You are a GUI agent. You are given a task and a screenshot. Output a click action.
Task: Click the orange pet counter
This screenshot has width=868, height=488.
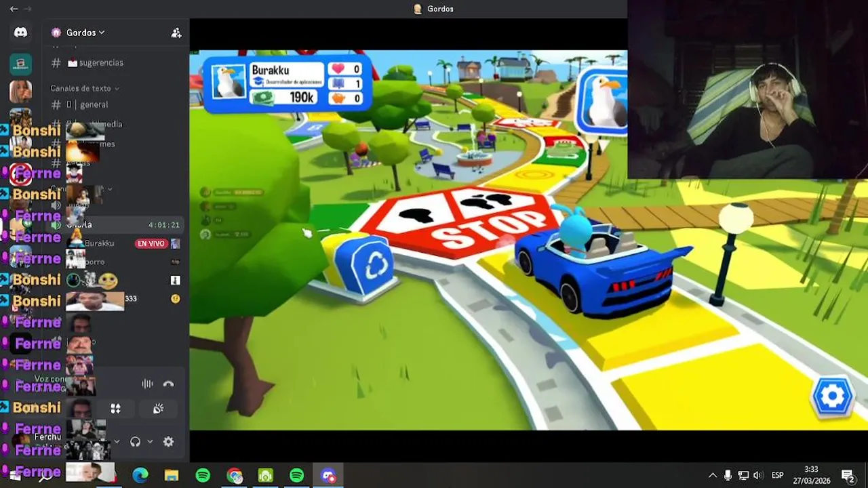[x=346, y=98]
